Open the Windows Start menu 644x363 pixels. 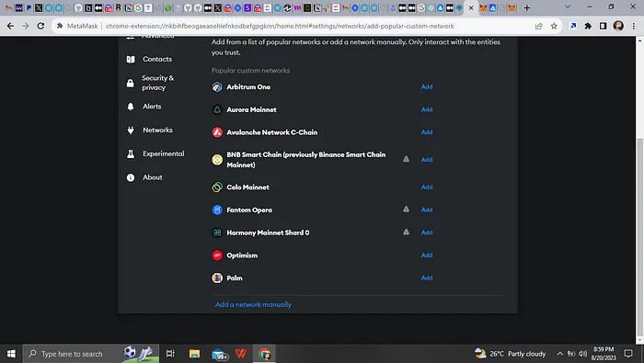point(11,354)
